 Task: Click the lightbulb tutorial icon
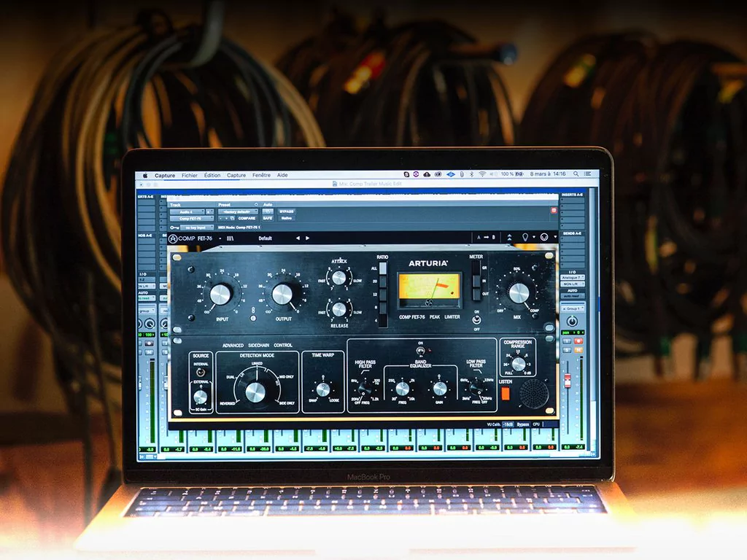tap(524, 238)
